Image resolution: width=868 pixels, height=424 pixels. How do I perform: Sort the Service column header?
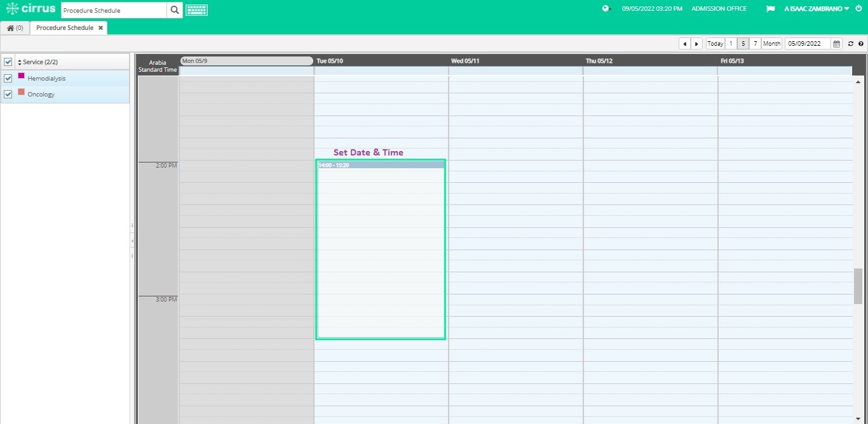pyautogui.click(x=38, y=62)
